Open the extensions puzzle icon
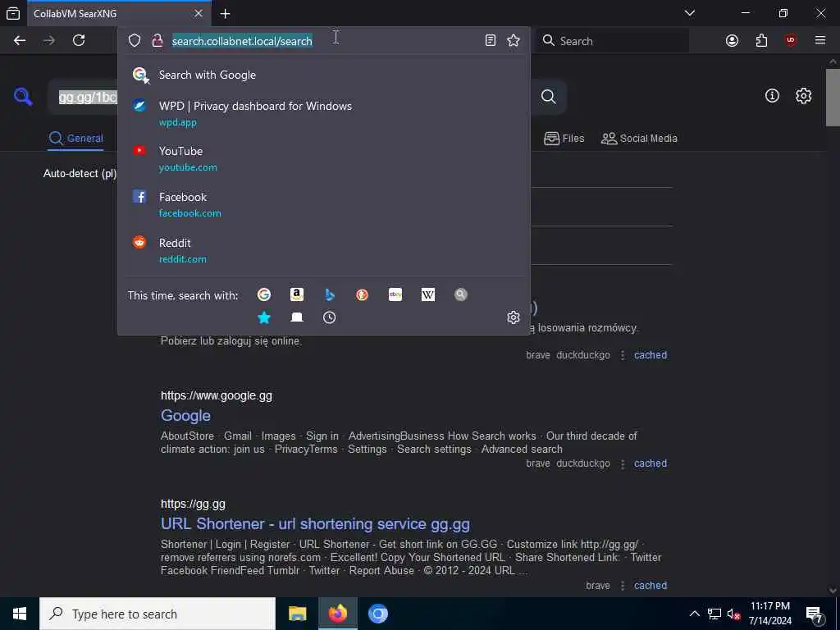The width and height of the screenshot is (840, 630). 761,41
